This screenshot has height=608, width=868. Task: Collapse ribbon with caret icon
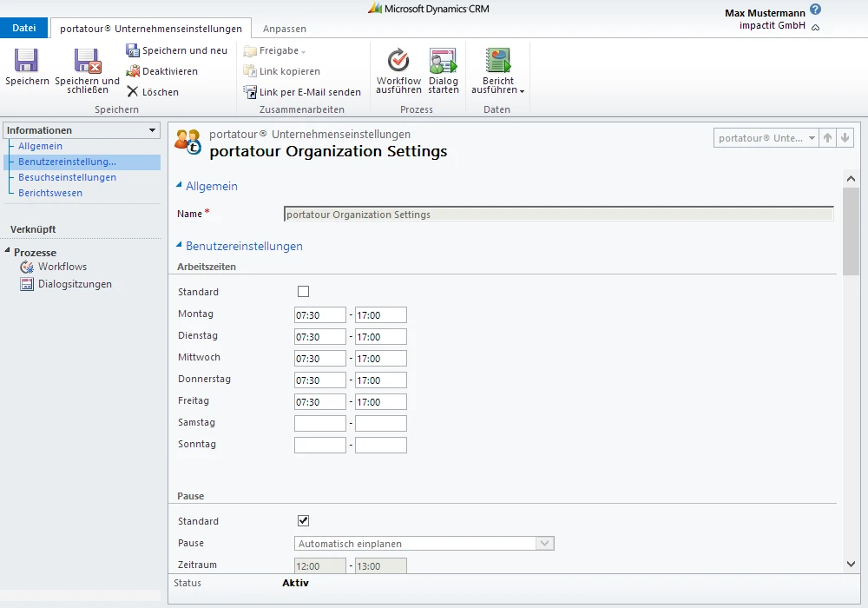tap(815, 27)
